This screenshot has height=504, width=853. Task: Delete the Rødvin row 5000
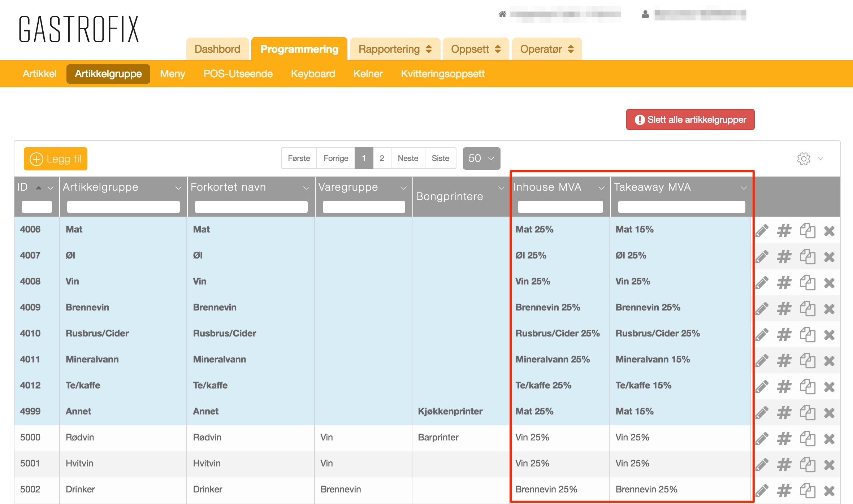(830, 439)
